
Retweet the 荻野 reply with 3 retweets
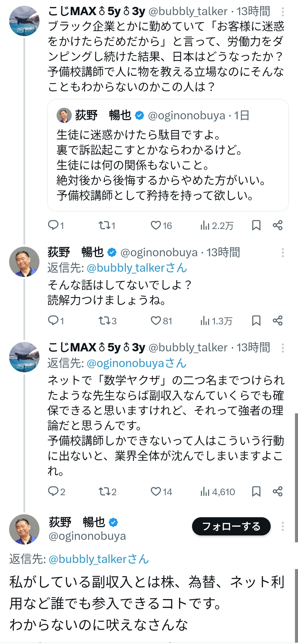[x=104, y=321]
